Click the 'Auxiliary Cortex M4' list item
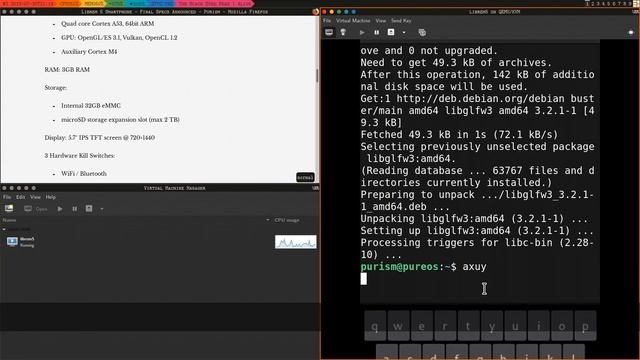The width and height of the screenshot is (640, 360). click(x=89, y=52)
